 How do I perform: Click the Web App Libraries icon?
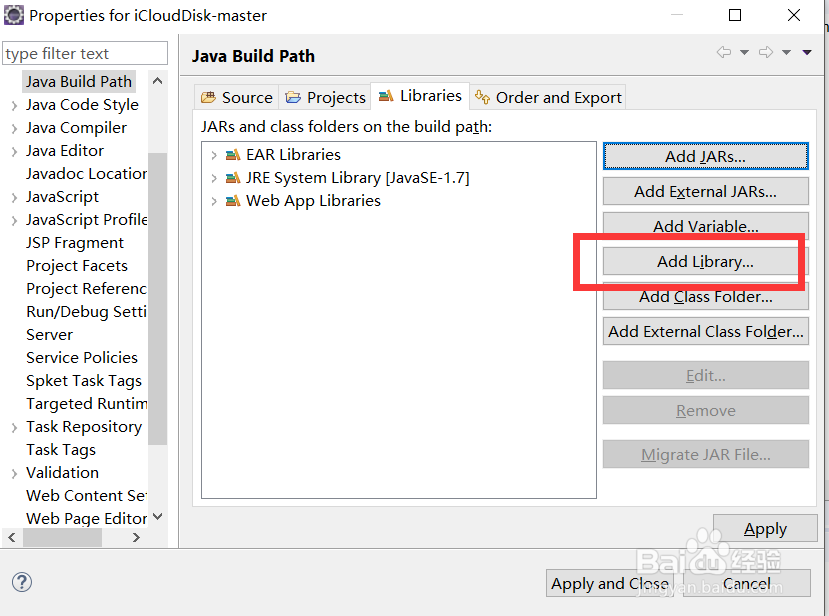pos(233,201)
